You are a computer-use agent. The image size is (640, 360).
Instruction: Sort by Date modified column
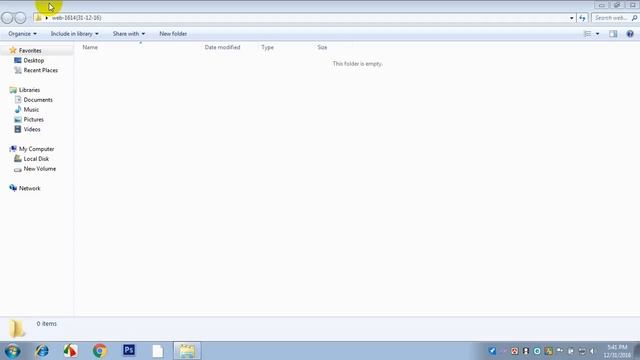click(x=222, y=47)
